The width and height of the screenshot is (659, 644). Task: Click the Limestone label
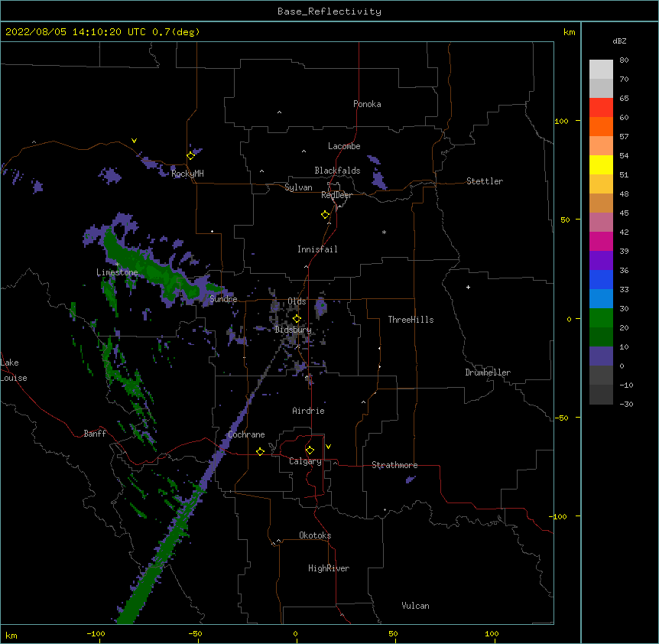(x=117, y=272)
